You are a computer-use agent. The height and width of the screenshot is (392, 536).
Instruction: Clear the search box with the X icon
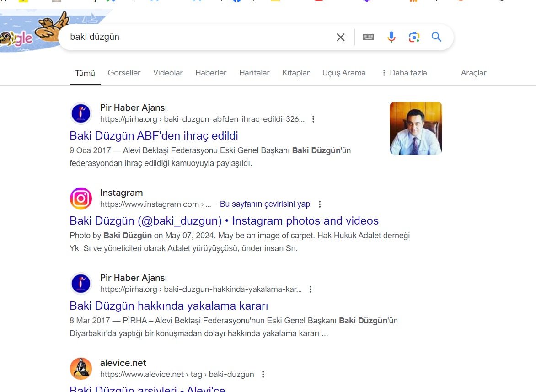point(340,37)
